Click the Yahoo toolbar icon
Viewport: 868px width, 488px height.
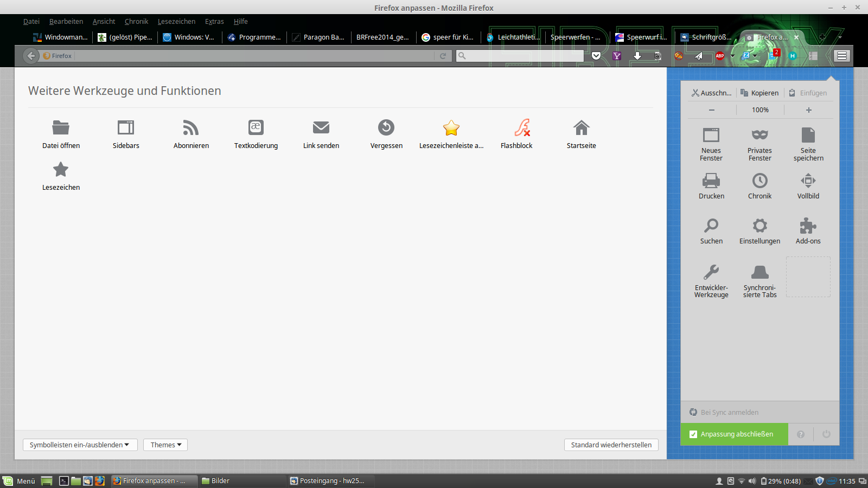coord(617,56)
